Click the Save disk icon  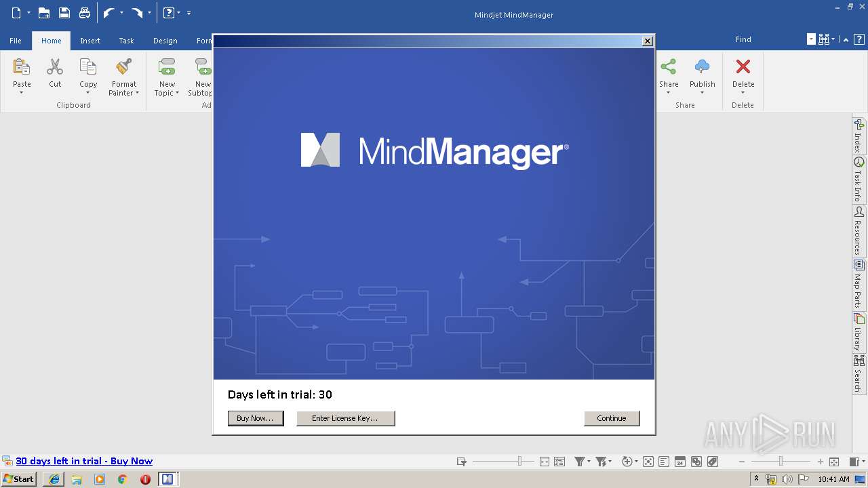click(x=64, y=12)
